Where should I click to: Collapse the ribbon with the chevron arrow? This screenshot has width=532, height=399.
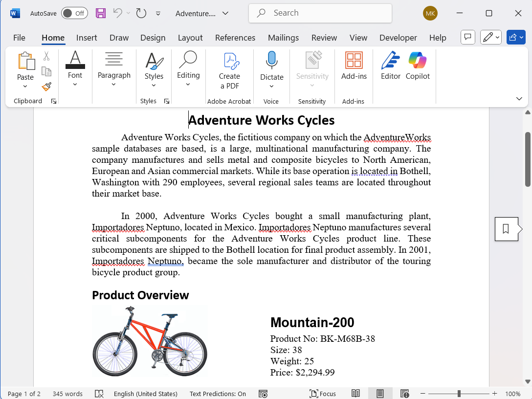click(x=519, y=99)
